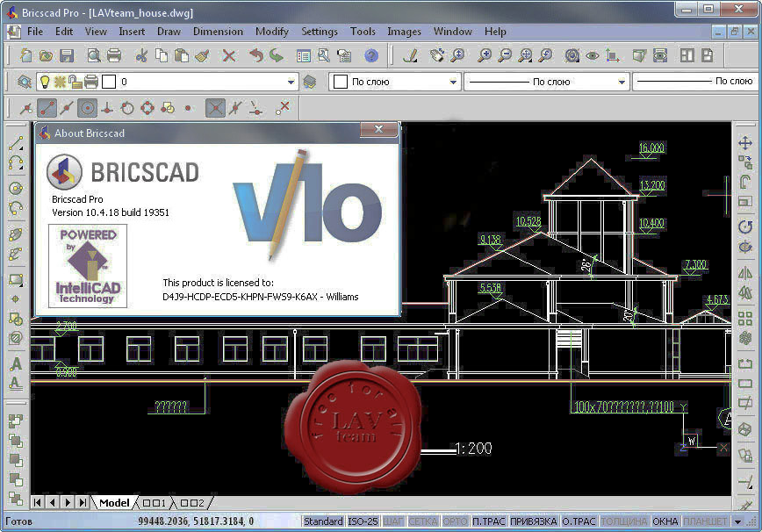This screenshot has height=532, width=762.
Task: Click ISO-25 dimension style in status bar
Action: click(363, 521)
